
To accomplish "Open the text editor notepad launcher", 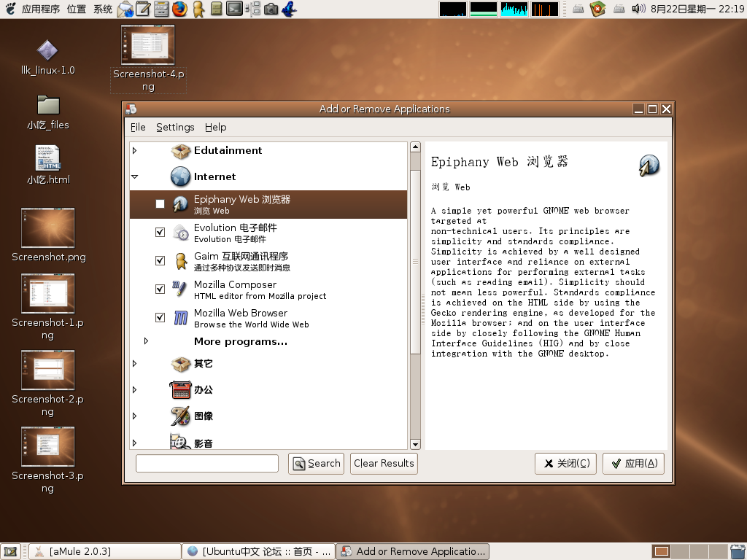I will coord(143,9).
